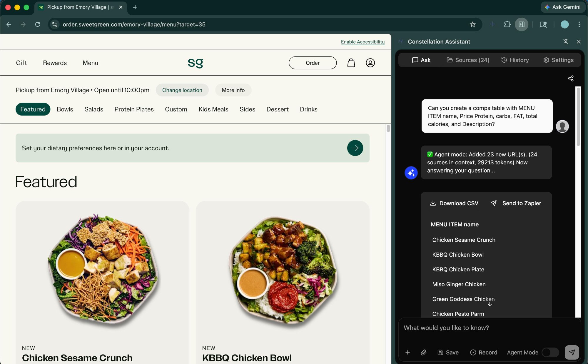Open Chrome's three-dot menu

point(579,24)
